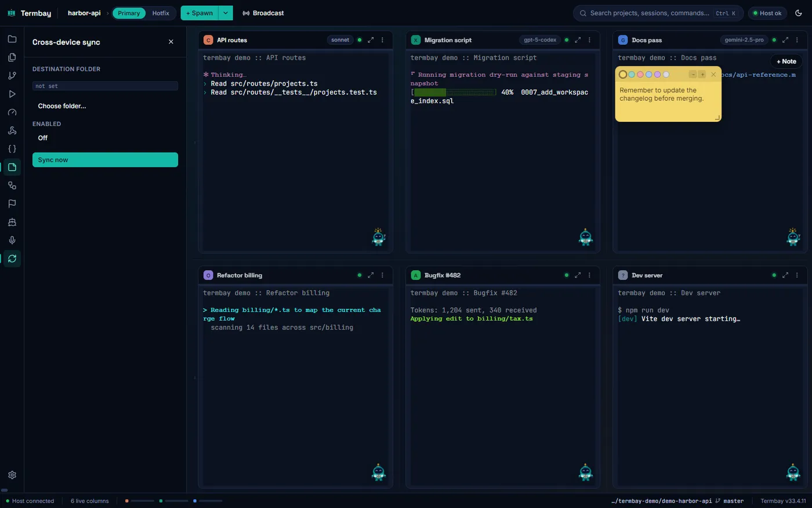Toggle the status dot on Migration script header
The height and width of the screenshot is (508, 812).
coord(567,40)
